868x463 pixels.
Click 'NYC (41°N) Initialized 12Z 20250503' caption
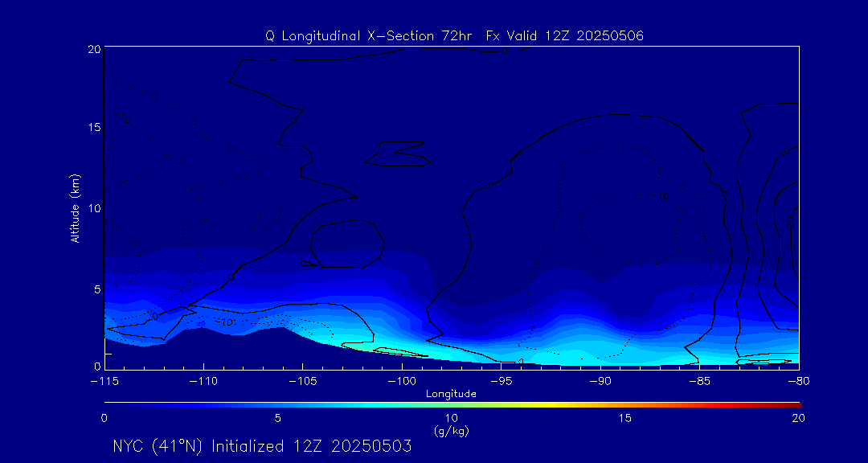click(x=262, y=446)
